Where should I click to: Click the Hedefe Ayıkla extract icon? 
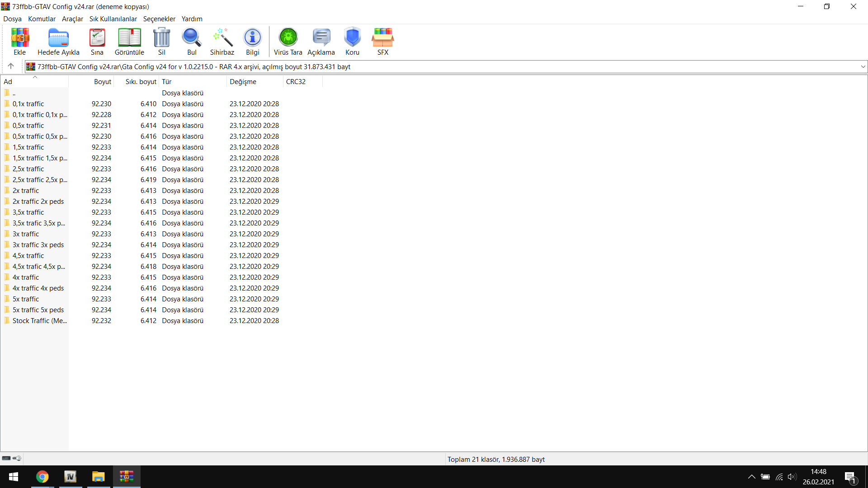pos(58,38)
